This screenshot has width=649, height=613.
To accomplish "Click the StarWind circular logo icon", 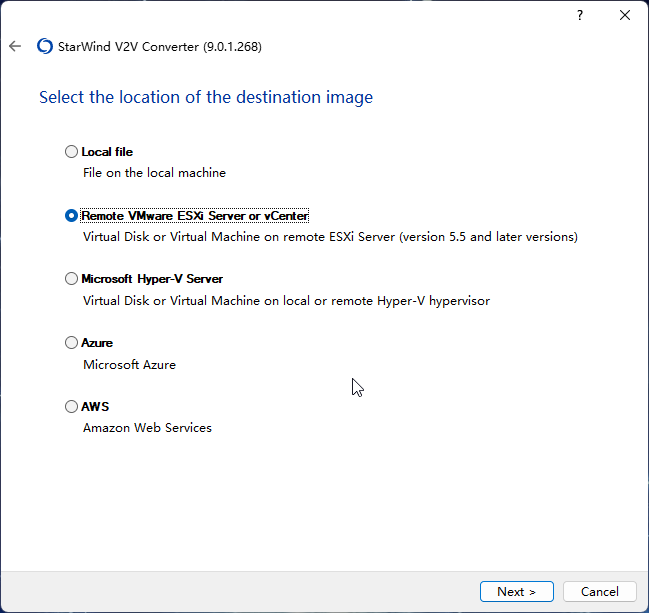I will [x=45, y=46].
